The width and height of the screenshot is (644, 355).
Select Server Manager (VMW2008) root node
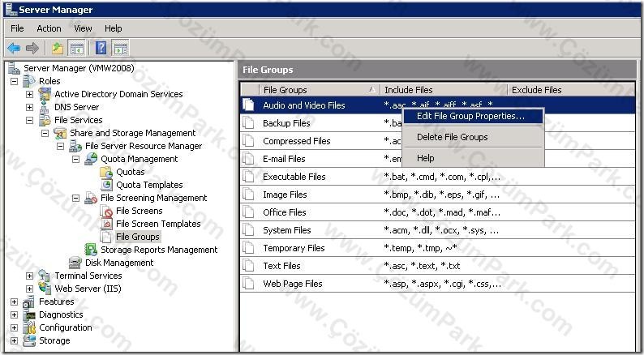(x=79, y=68)
